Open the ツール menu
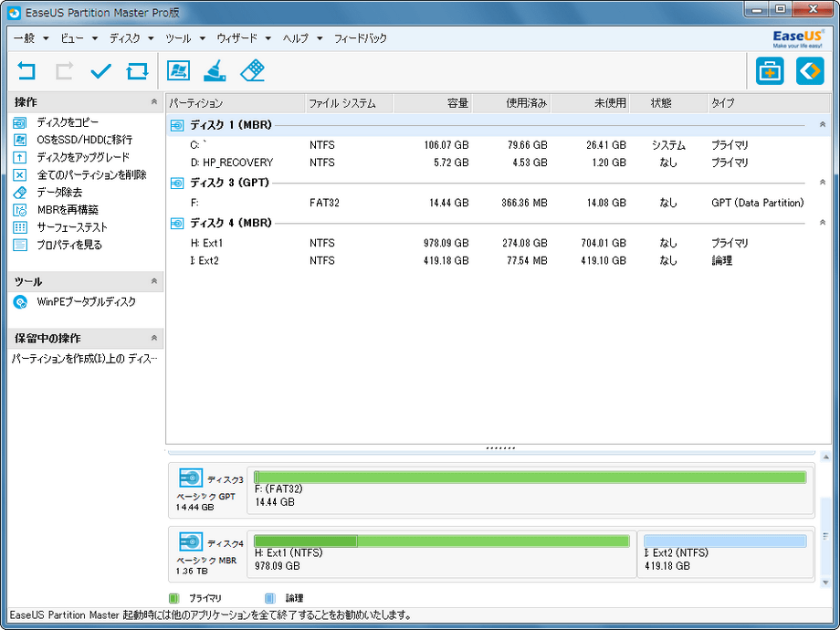Image resolution: width=840 pixels, height=630 pixels. (x=185, y=38)
